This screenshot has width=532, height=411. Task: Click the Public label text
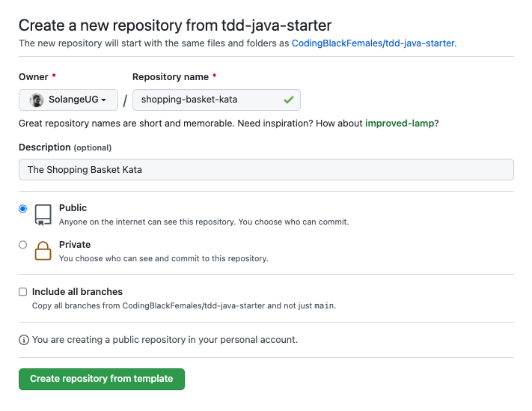(x=73, y=208)
